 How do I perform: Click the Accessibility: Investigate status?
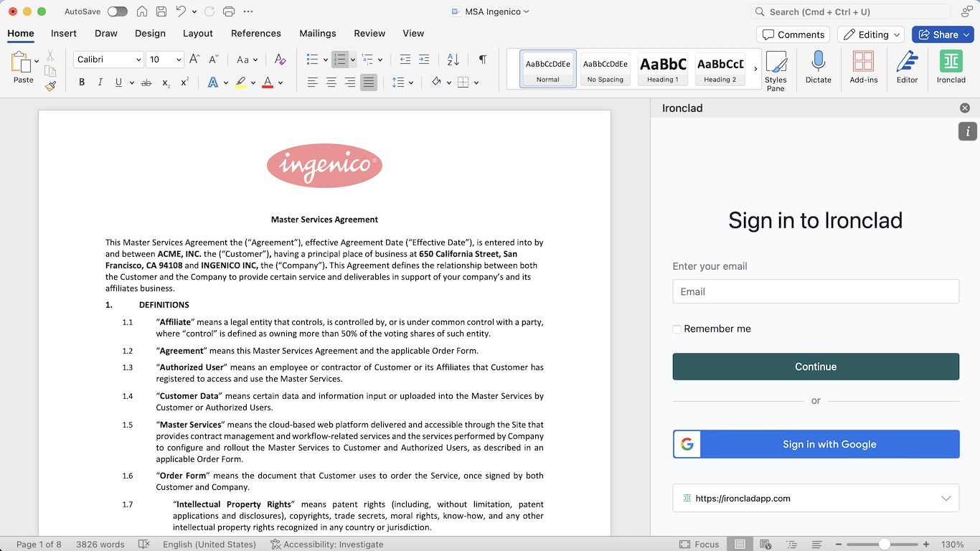pos(326,545)
